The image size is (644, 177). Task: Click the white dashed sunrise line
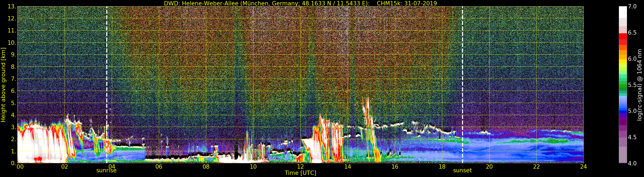(x=107, y=85)
